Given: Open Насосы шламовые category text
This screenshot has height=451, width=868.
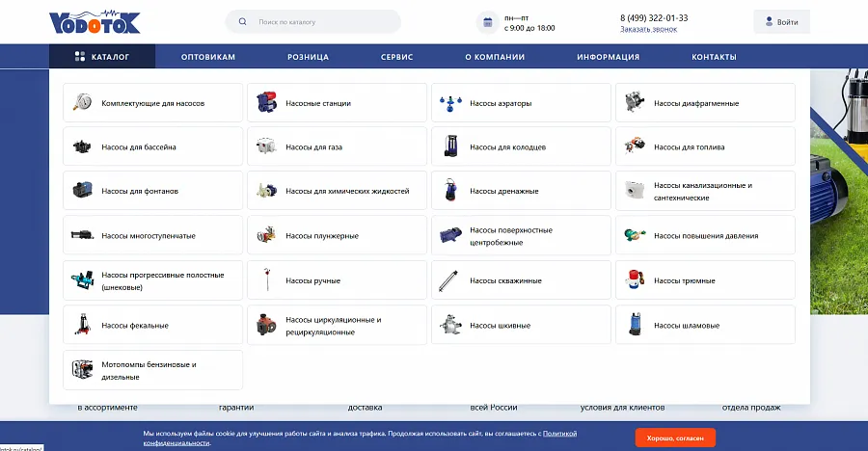Looking at the screenshot, I should pos(687,326).
